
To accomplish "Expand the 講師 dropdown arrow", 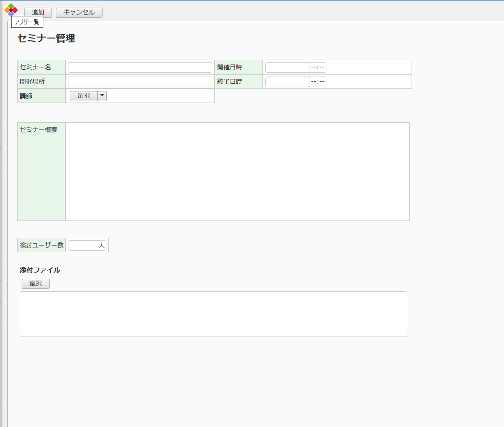I will click(102, 96).
